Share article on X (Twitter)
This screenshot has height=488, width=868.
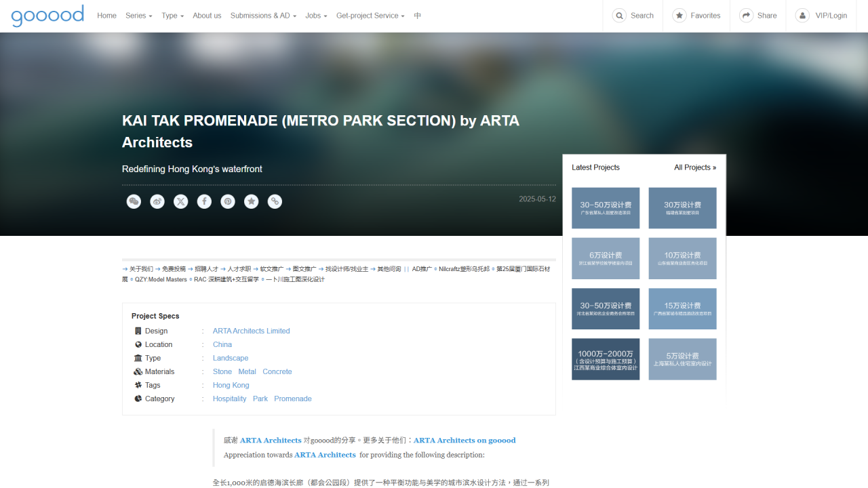click(180, 201)
